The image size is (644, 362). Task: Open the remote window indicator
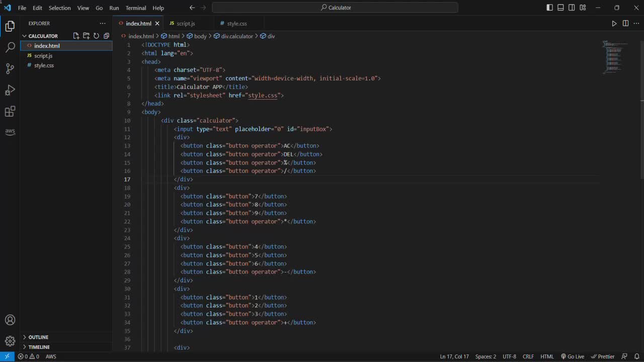(7, 356)
